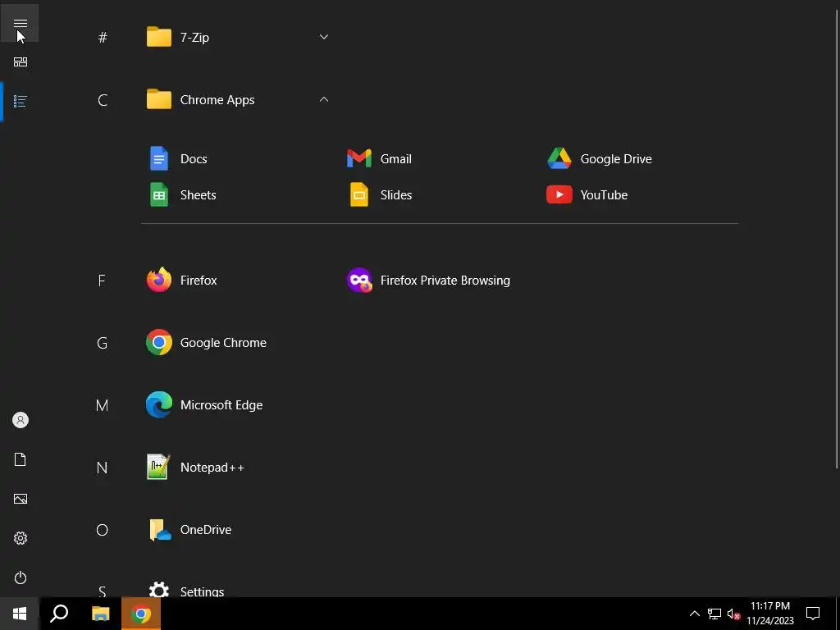Launch Firefox

(182, 281)
